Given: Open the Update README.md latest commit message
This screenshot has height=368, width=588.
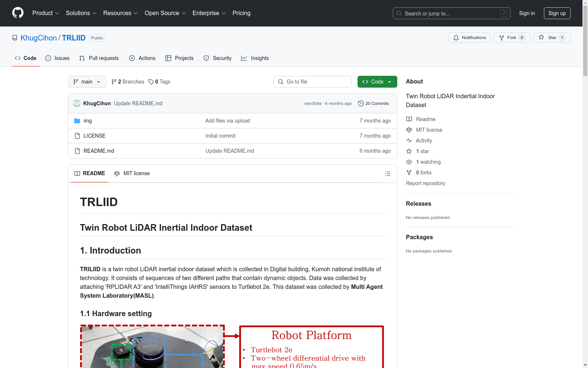Looking at the screenshot, I should point(138,103).
